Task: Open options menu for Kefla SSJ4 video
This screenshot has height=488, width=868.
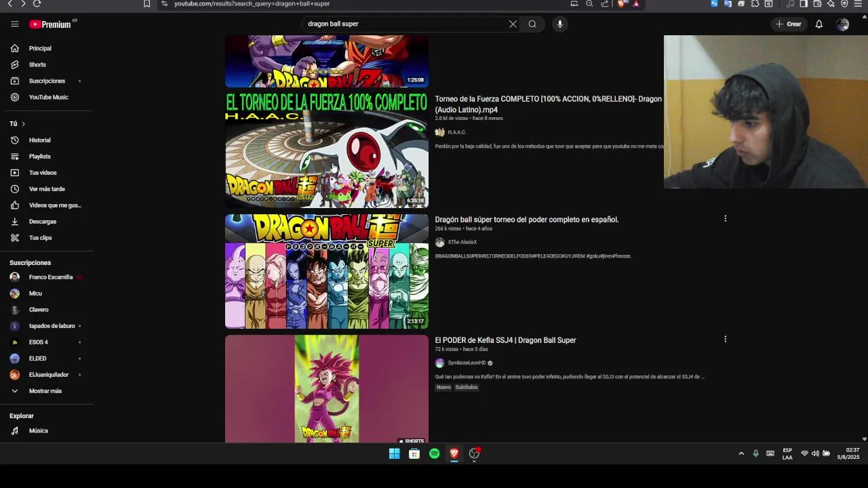Action: pyautogui.click(x=725, y=339)
